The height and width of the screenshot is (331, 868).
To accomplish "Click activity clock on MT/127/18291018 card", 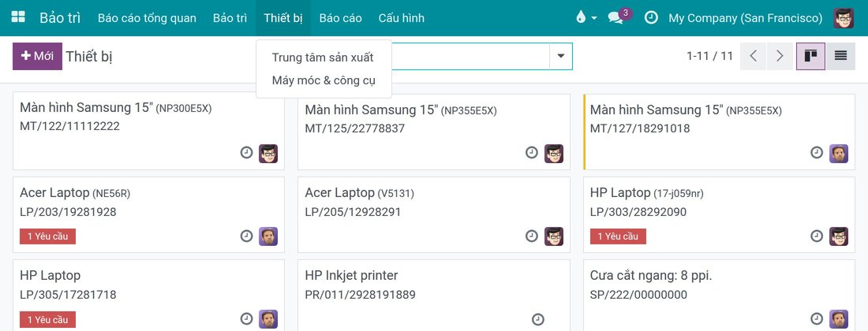I will point(817,153).
